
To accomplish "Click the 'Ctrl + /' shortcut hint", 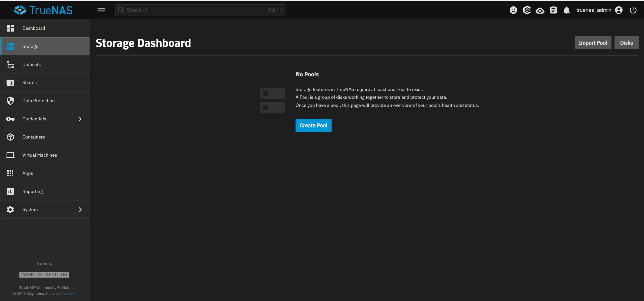I will click(275, 10).
